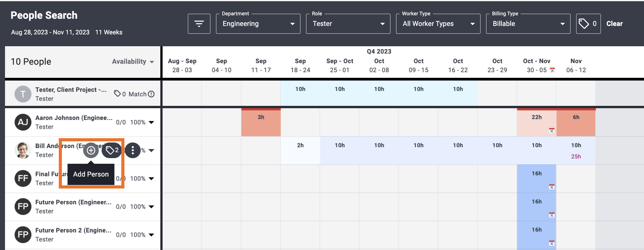The image size is (644, 250).
Task: Expand Bill Anderson's row dropdown arrow
Action: [151, 150]
